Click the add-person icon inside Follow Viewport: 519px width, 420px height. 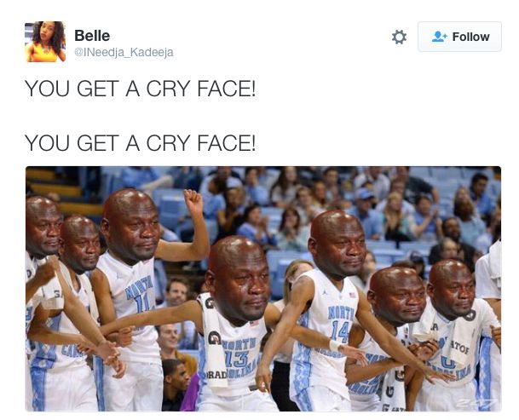(439, 37)
